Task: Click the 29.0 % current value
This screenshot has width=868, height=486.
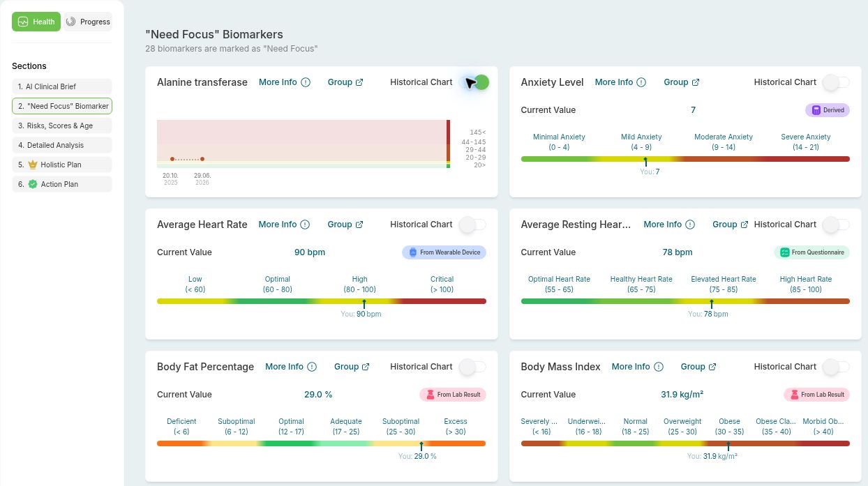Action: [318, 395]
